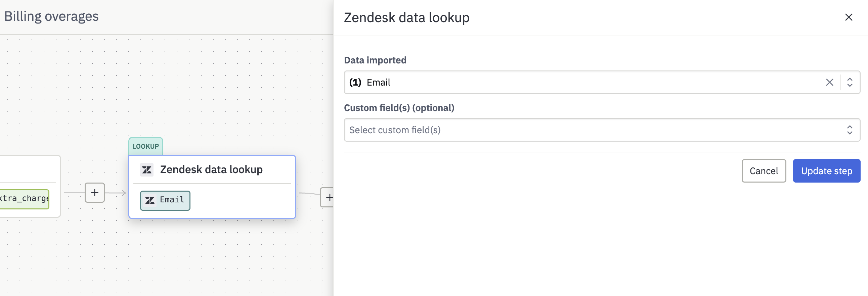The image size is (868, 296).
Task: Expand the Data imported dropdown arrows
Action: [x=850, y=82]
